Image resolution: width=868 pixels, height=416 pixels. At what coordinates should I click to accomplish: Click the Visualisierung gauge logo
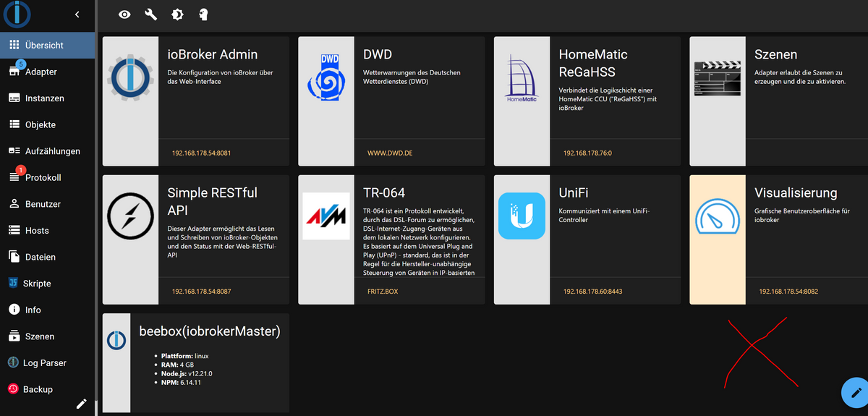(x=718, y=216)
